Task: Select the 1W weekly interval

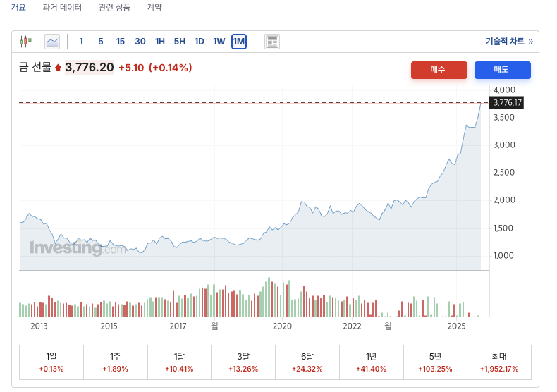Action: (219, 41)
